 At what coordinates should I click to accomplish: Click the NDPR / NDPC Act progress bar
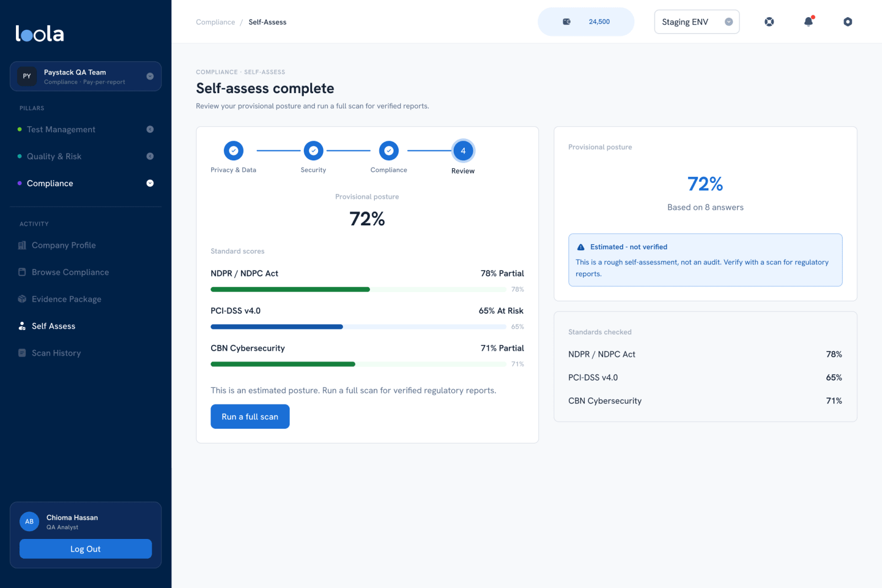click(358, 289)
